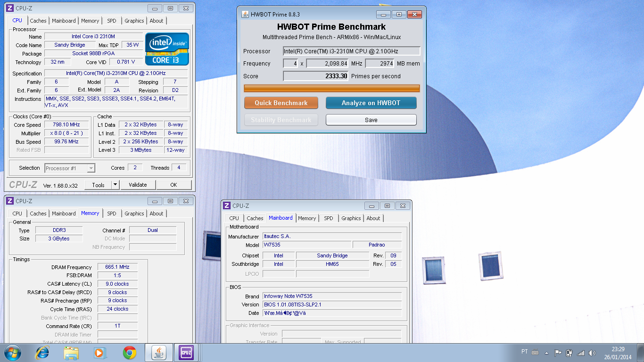Open the wireless network signal icon

click(x=581, y=353)
